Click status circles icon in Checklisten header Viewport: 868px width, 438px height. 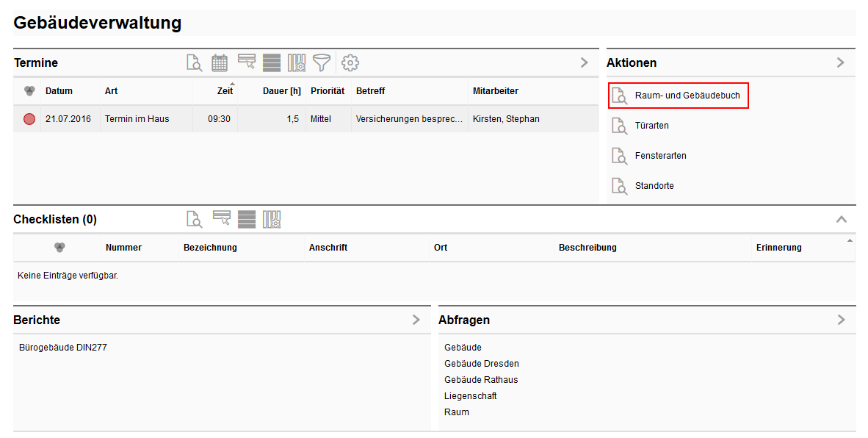click(59, 248)
